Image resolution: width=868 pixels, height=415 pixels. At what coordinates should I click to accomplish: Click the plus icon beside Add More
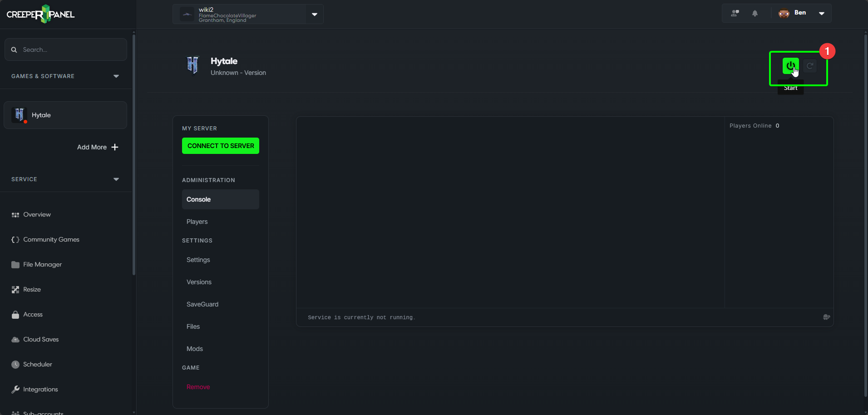(115, 147)
